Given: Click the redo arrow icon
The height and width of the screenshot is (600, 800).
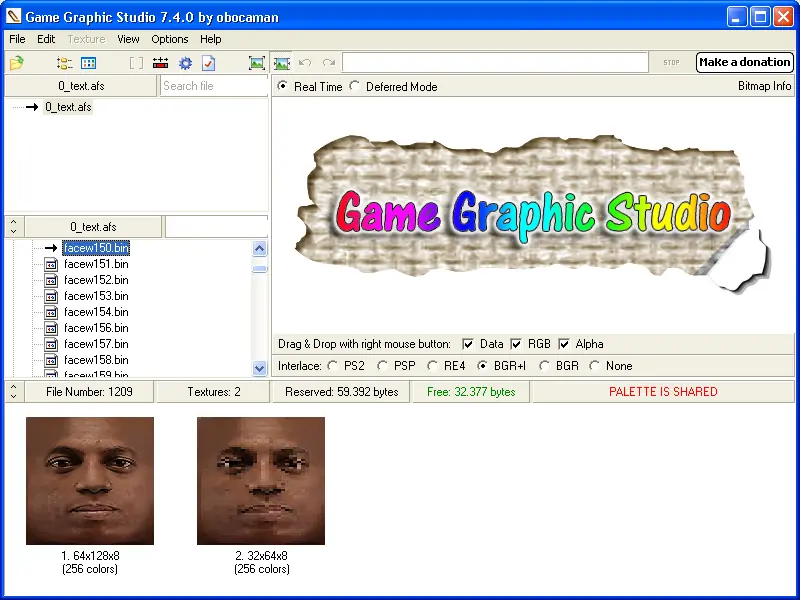Looking at the screenshot, I should [329, 63].
